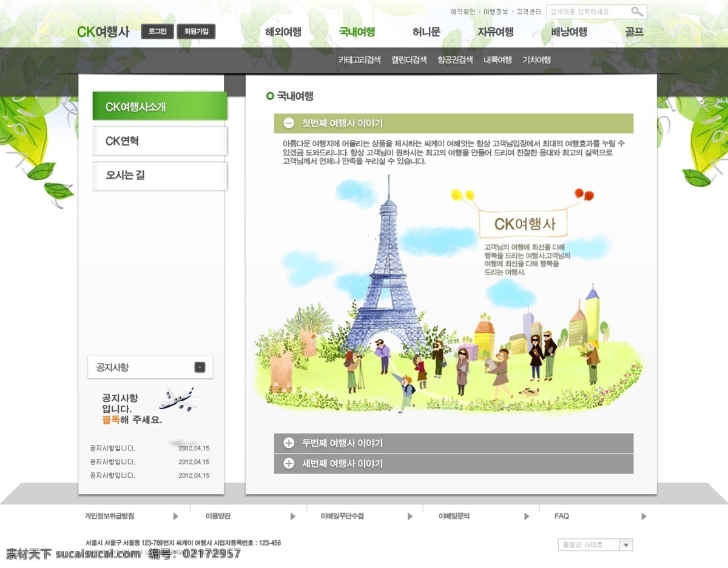Open the 이메일문의 footer link
728x568 pixels.
pyautogui.click(x=454, y=516)
